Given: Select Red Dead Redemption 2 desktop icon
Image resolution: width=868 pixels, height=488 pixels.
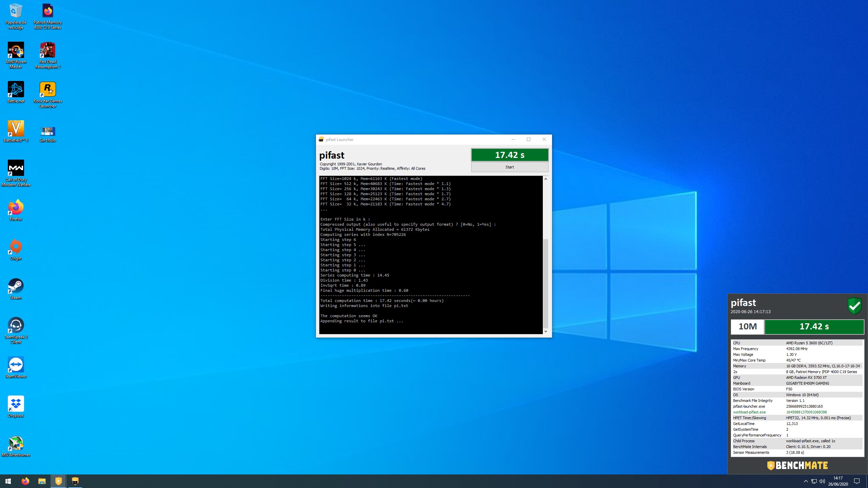Looking at the screenshot, I should 47,56.
